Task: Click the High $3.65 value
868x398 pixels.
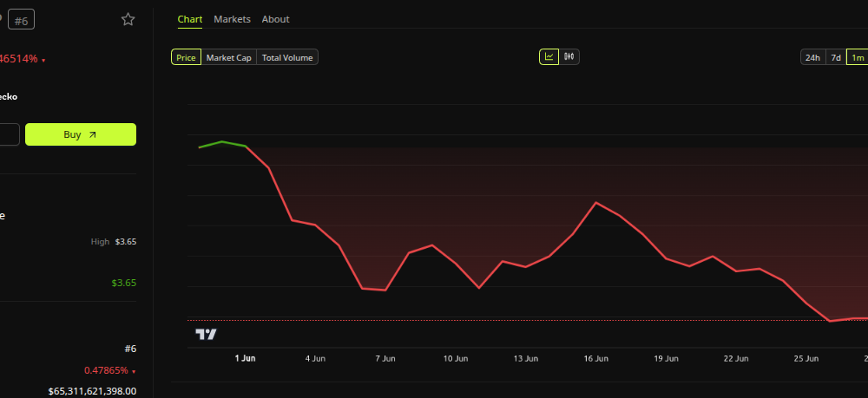Action: (x=126, y=242)
